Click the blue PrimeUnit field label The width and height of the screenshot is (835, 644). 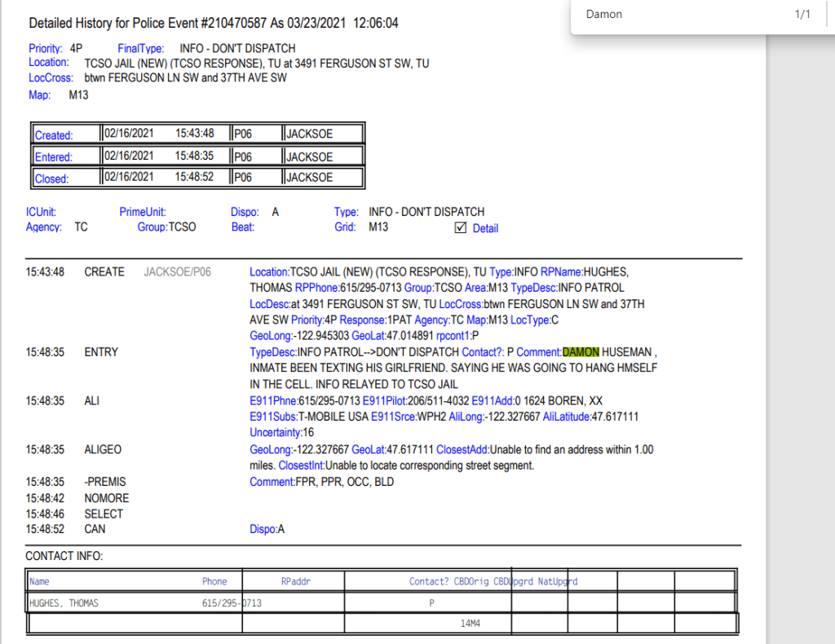[143, 212]
